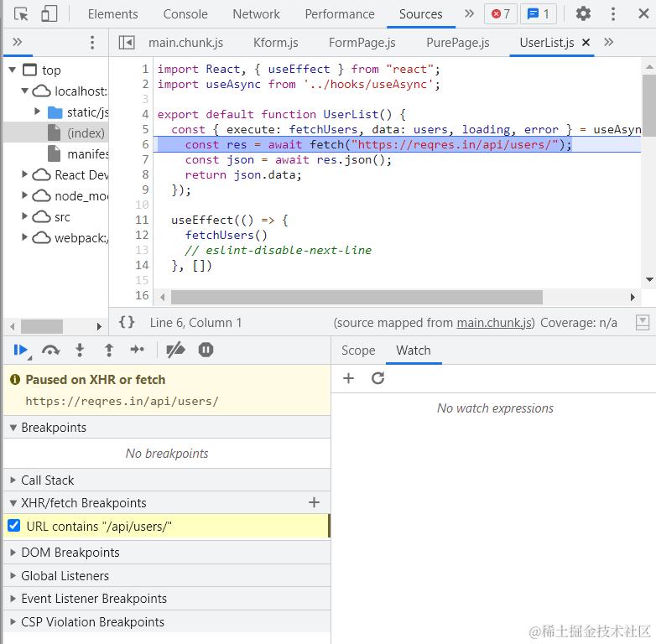
Task: Deactivate breakpoints with the slashed arrow icon
Action: (x=175, y=350)
